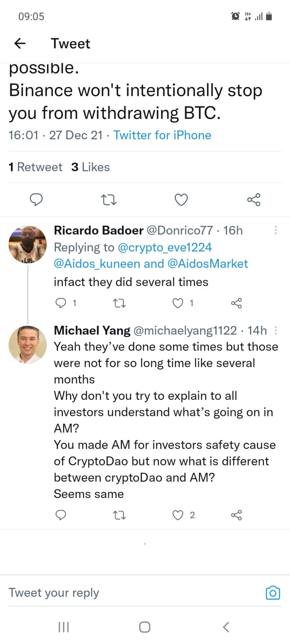Retweet Ricardo Badoer's reply
The width and height of the screenshot is (290, 644).
(x=119, y=303)
